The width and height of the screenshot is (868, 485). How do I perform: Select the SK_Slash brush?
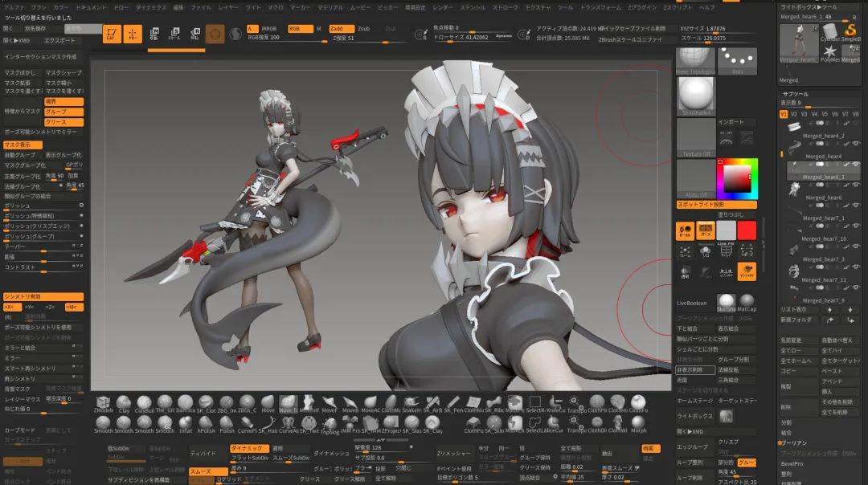click(411, 425)
